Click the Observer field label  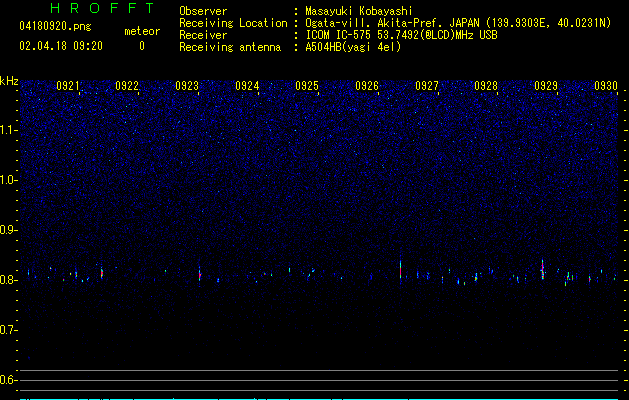point(203,11)
